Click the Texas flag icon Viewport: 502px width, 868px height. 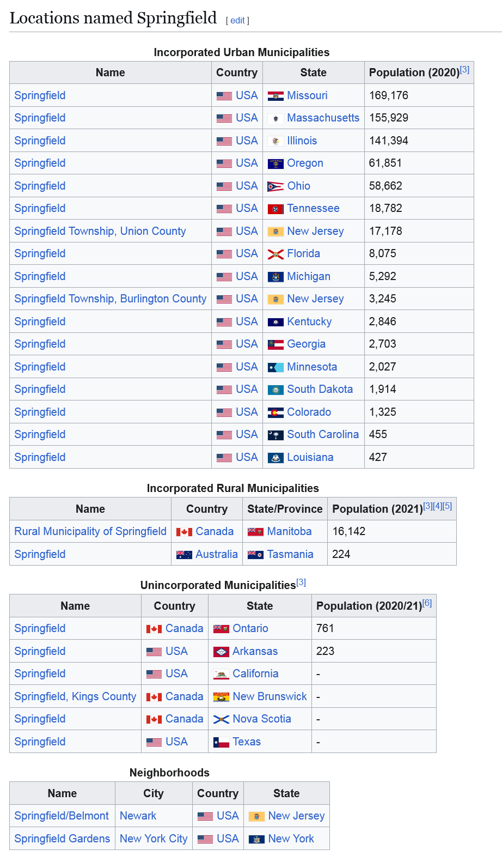coord(221,742)
